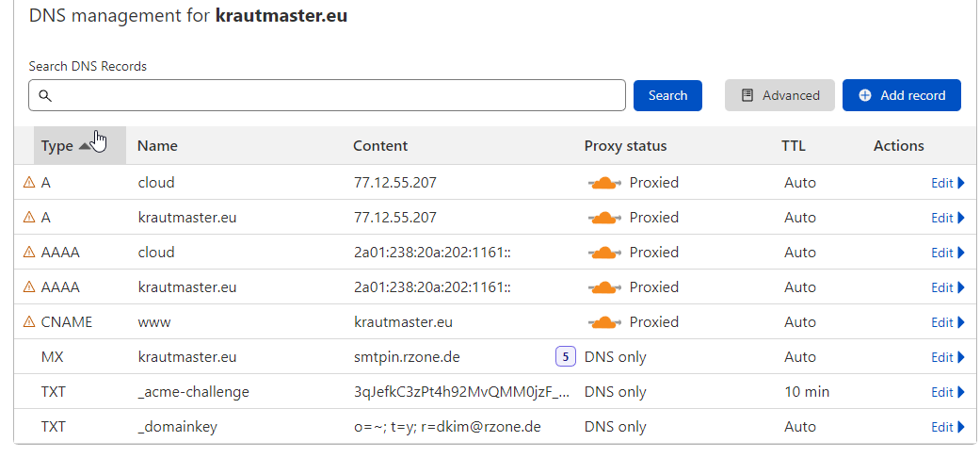Expand Edit for the A cloud record
The height and width of the screenshot is (458, 980).
(947, 183)
